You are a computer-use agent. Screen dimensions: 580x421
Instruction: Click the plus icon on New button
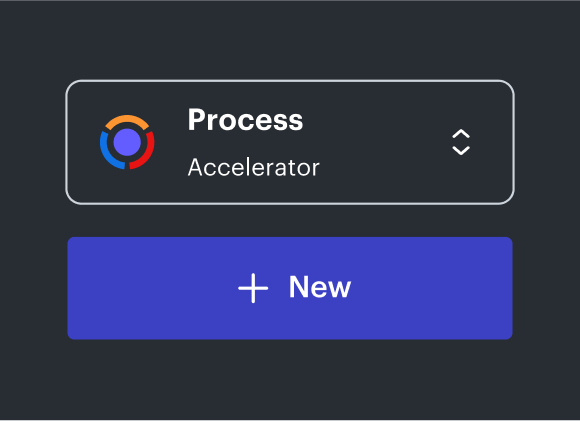coord(253,288)
